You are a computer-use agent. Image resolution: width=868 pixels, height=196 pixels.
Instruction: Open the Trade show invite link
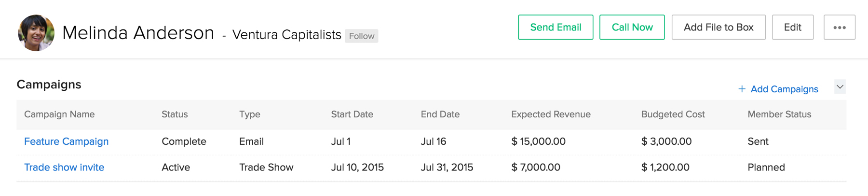(64, 168)
